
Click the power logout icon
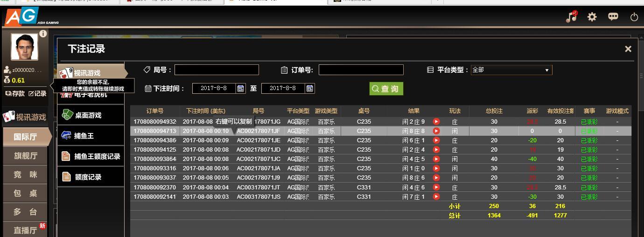[634, 17]
